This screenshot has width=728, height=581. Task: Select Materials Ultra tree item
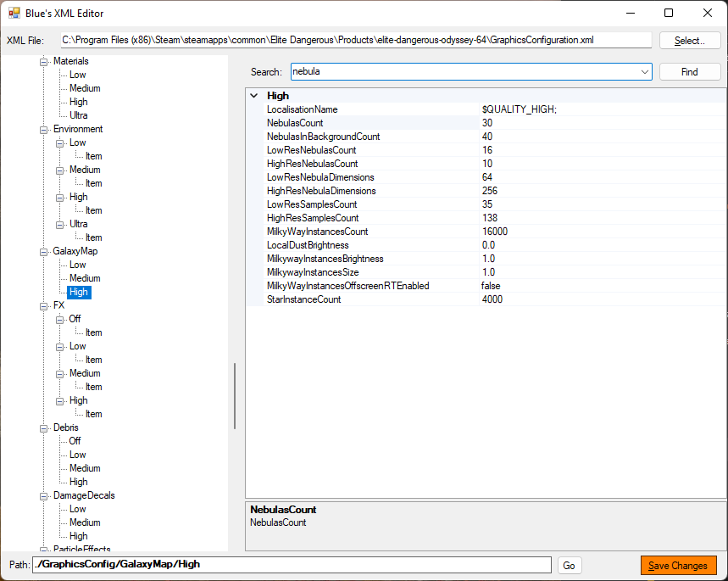[78, 115]
